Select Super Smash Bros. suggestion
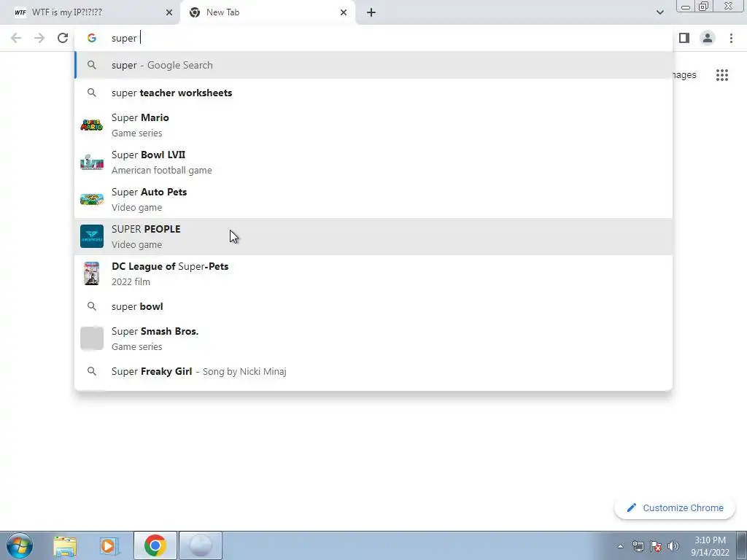The image size is (747, 560). [x=373, y=338]
